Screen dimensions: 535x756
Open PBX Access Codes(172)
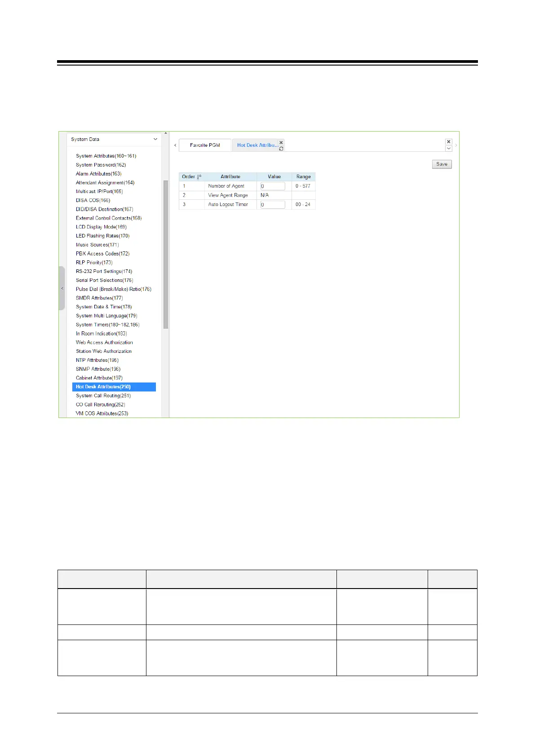[103, 254]
